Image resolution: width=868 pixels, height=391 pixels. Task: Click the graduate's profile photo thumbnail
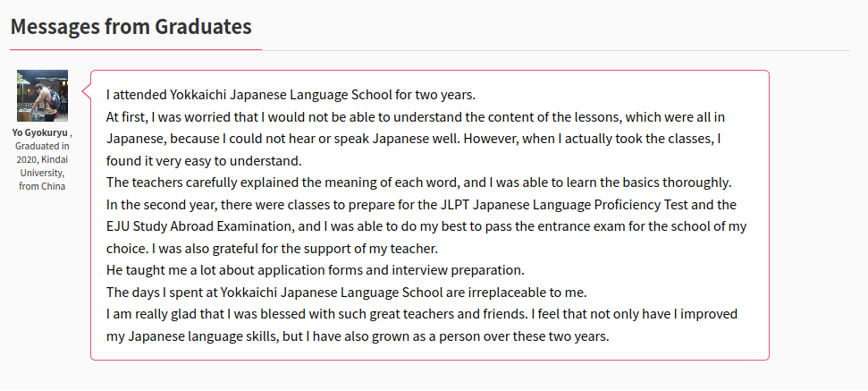click(42, 95)
